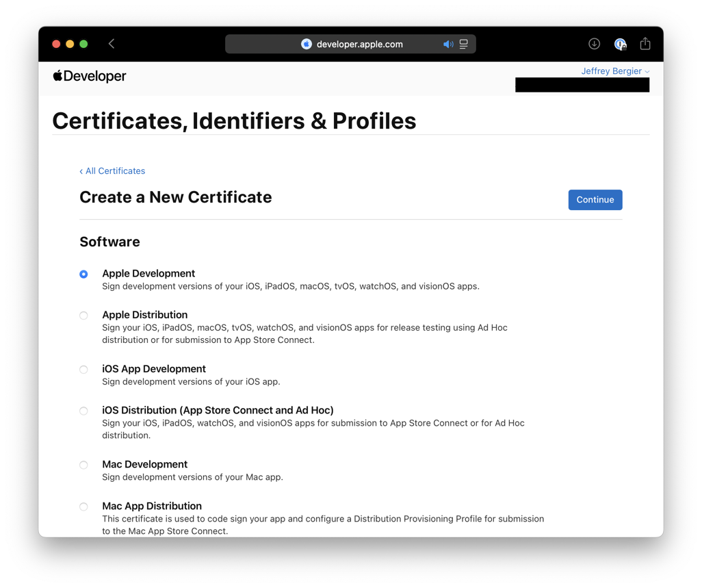The image size is (702, 588).
Task: Show the Safari downloads list
Action: tap(594, 44)
